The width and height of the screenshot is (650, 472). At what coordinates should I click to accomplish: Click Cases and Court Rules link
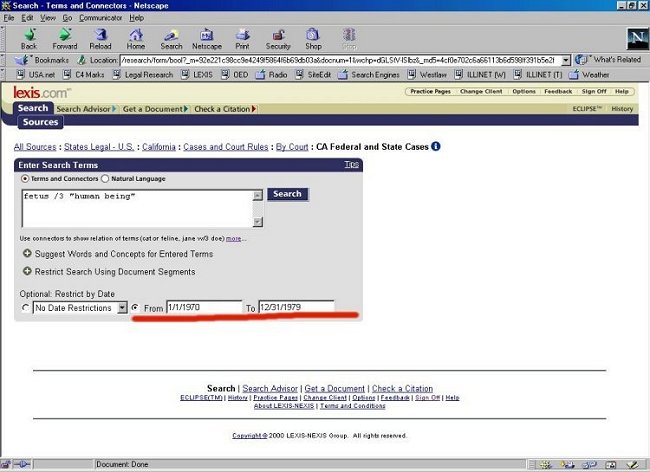(x=226, y=147)
